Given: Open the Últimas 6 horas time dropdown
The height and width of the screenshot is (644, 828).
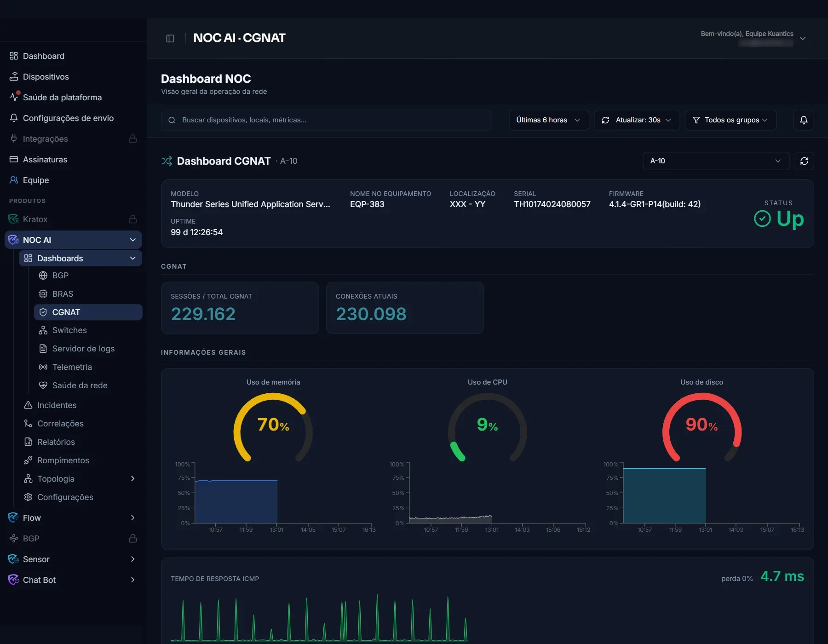Looking at the screenshot, I should 549,120.
